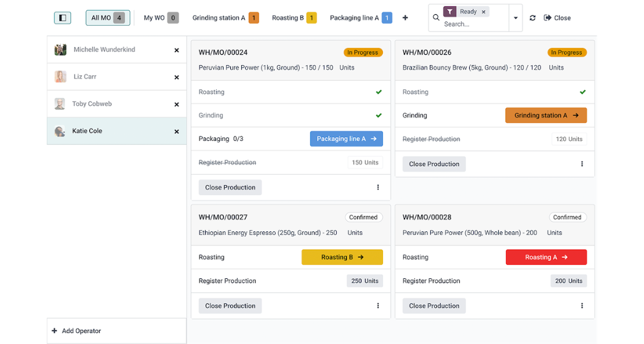Switch to Grinding station A tab
Screen dimensions: 644x344
click(225, 18)
